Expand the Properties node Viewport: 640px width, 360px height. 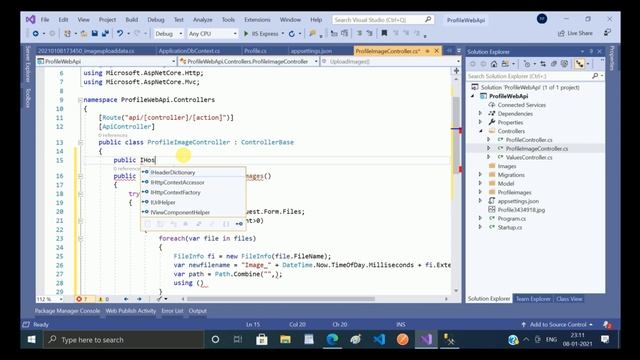click(x=480, y=122)
